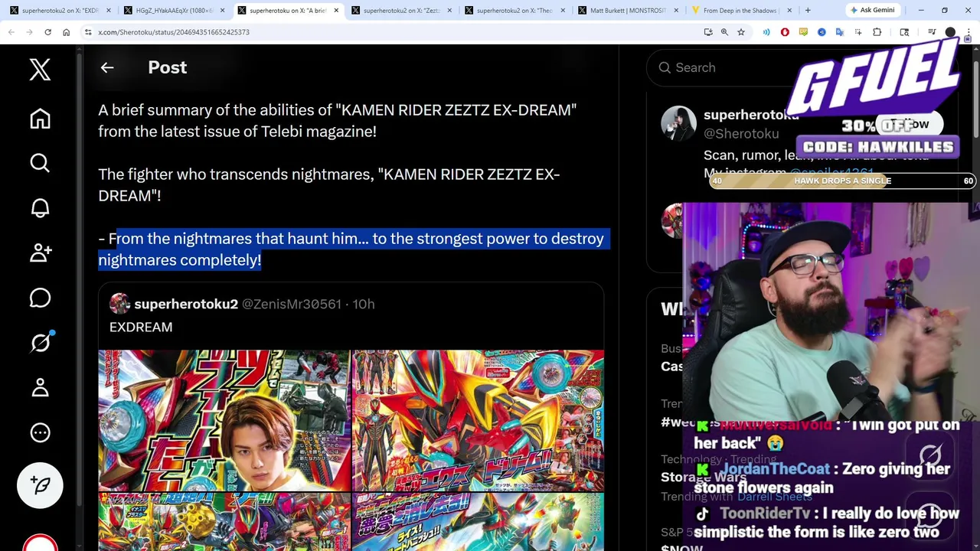
Task: Reload the page
Action: (47, 32)
